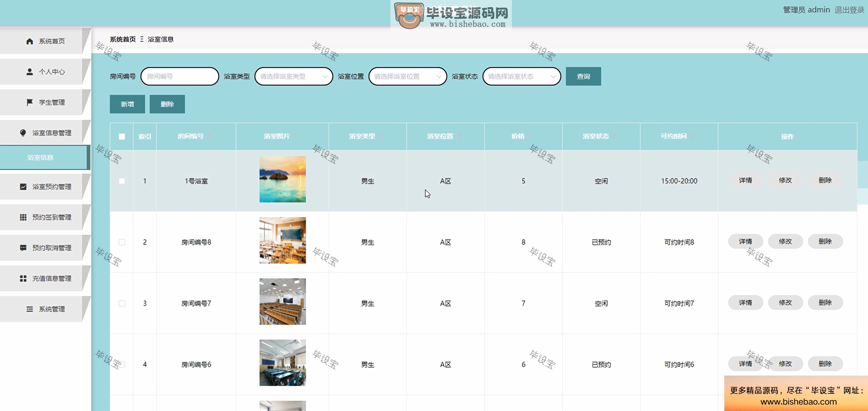Click 退出登录 link

click(x=849, y=10)
